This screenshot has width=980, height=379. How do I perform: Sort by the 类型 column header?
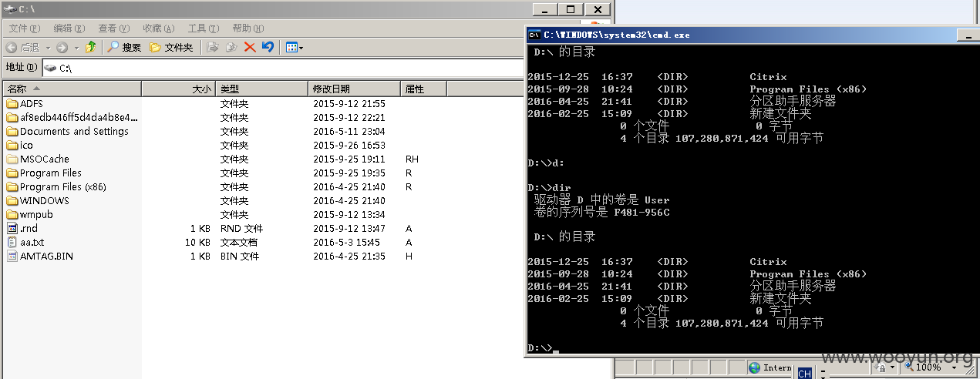pos(262,89)
